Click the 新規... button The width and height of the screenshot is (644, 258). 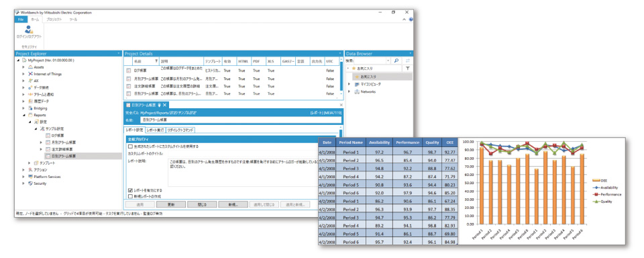coord(233,204)
